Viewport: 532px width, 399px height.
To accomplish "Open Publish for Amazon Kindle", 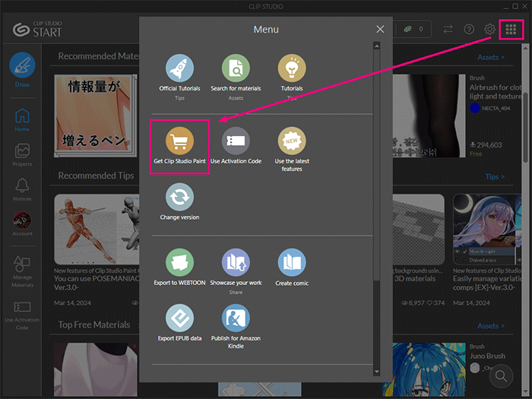I will [236, 318].
